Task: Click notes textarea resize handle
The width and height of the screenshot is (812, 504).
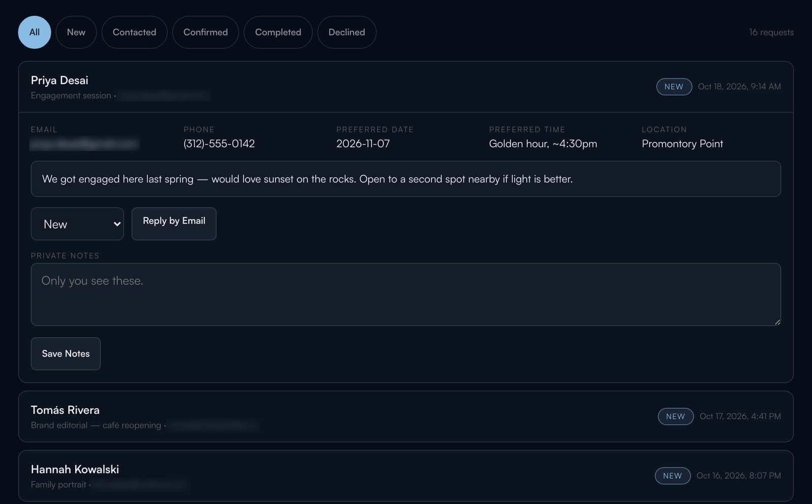Action: coord(777,322)
